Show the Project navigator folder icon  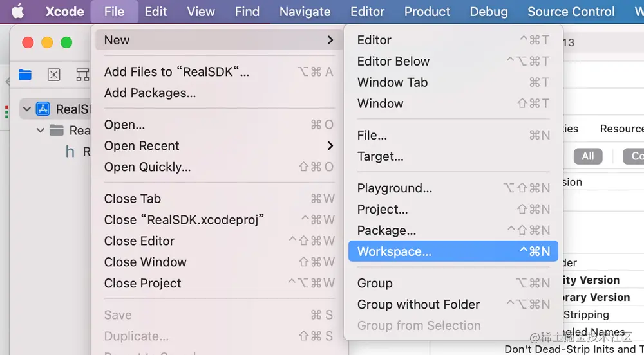pyautogui.click(x=25, y=75)
